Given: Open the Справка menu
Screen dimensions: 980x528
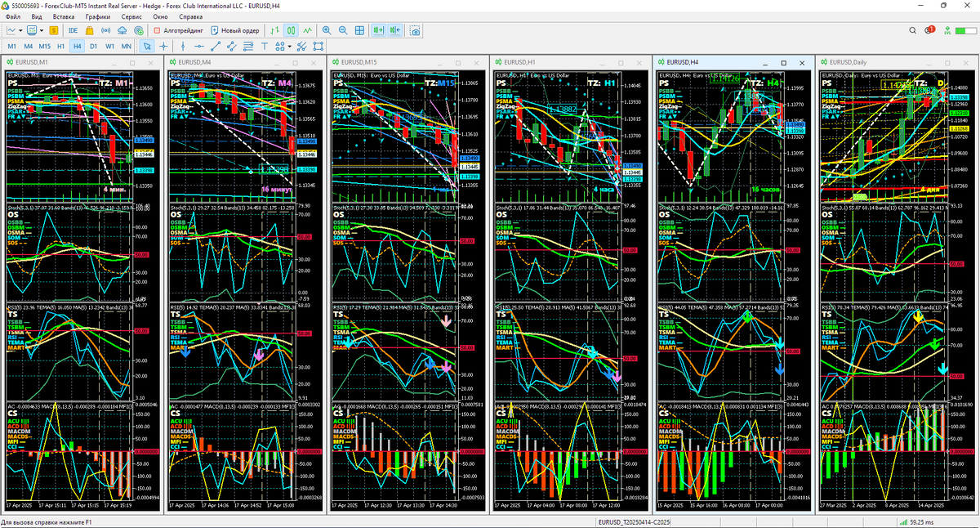Looking at the screenshot, I should (x=190, y=16).
